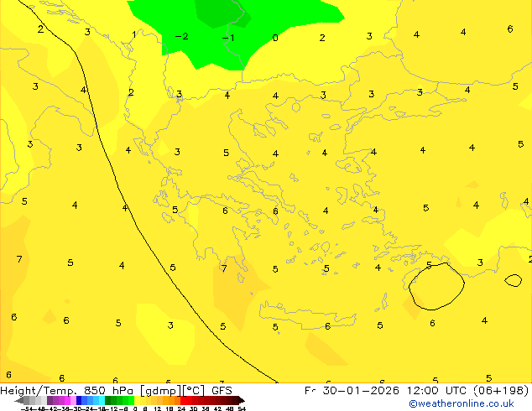Screen dimensions: 532x411
Task: Pick the bright red swatch at legend 24
Action: (183, 400)
